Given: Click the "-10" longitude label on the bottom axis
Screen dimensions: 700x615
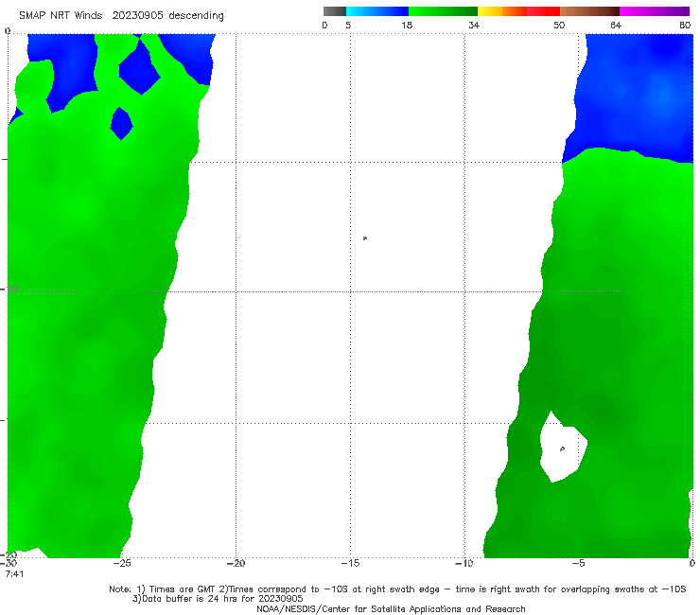Looking at the screenshot, I should point(464,563).
